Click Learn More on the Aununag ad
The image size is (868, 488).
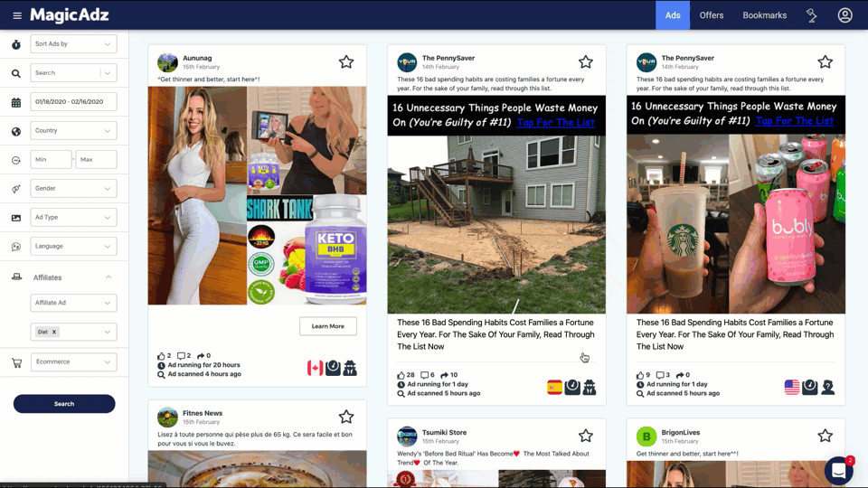[327, 326]
